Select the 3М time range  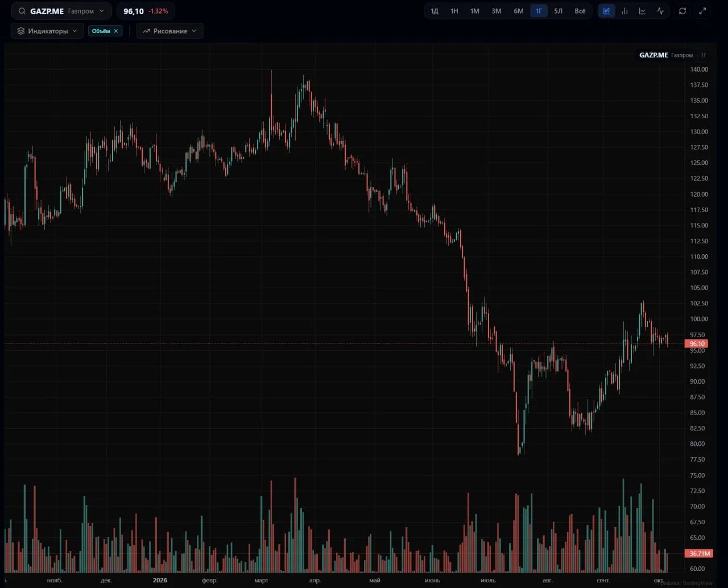coord(497,11)
